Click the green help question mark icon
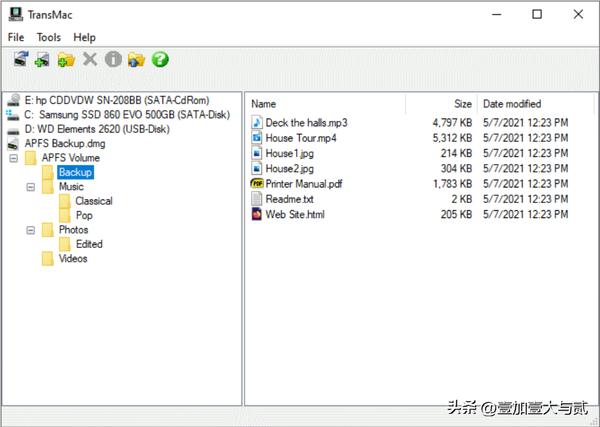Screen dimensions: 600x427 (x=160, y=59)
